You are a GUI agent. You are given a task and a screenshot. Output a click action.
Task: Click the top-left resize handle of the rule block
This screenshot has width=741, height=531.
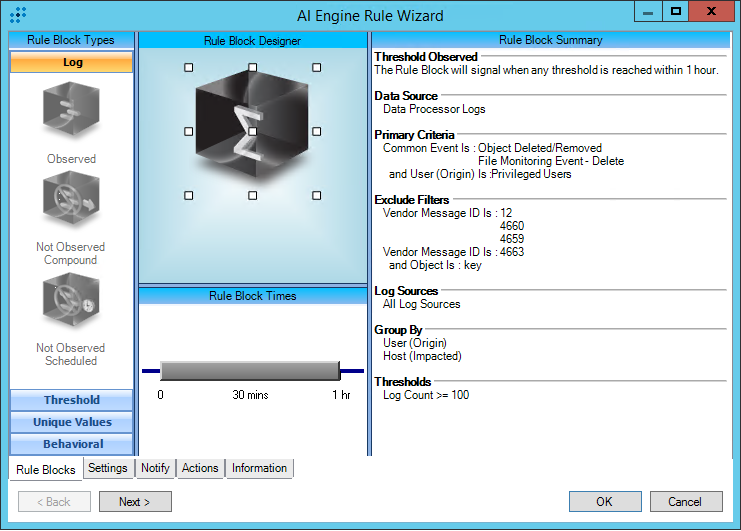click(188, 68)
